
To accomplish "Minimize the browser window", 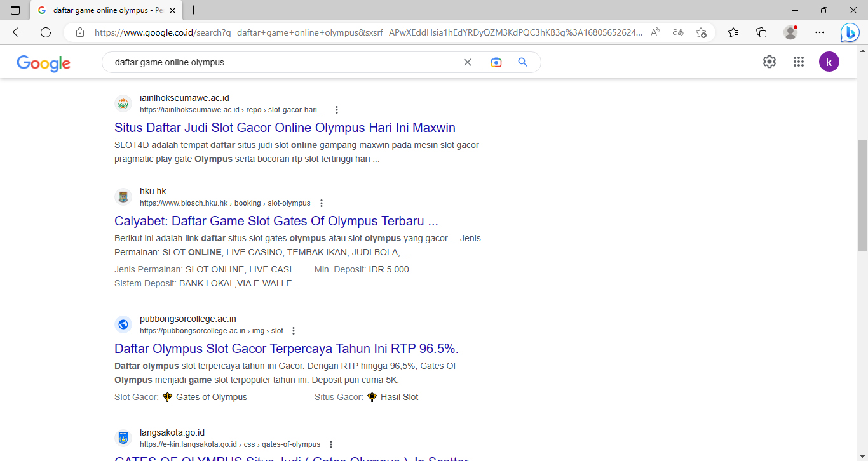I will tap(795, 10).
